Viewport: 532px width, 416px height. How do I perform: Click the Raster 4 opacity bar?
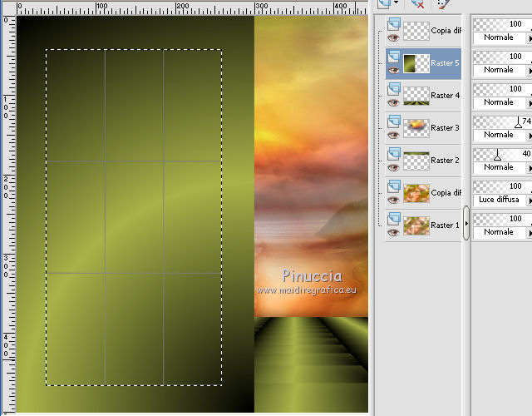pyautogui.click(x=502, y=89)
